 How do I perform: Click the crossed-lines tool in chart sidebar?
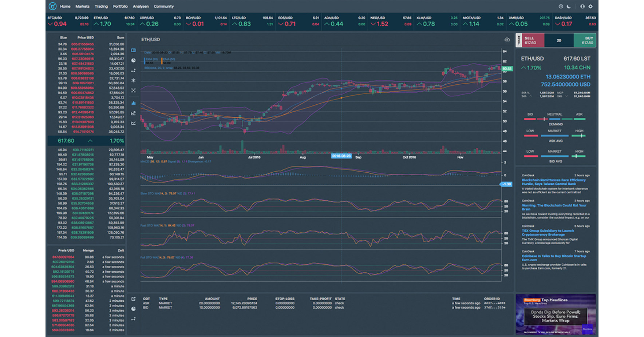(134, 90)
